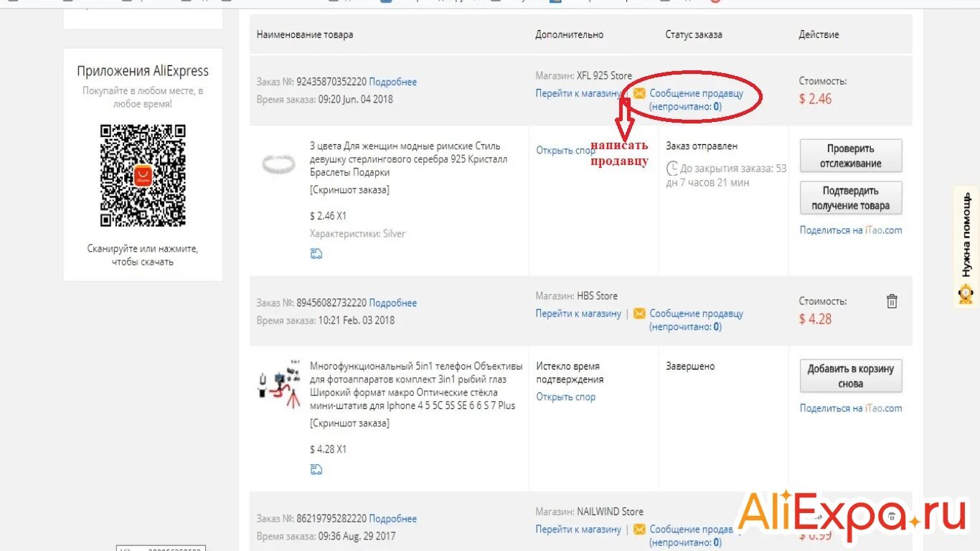Click shipping truck icon under bracelet item
The image size is (980, 551).
click(x=316, y=253)
